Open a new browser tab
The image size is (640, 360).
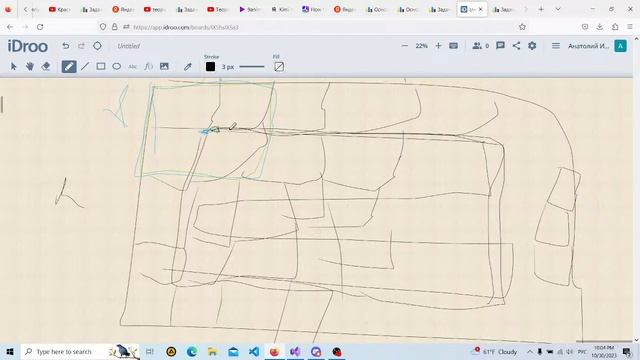[x=541, y=9]
